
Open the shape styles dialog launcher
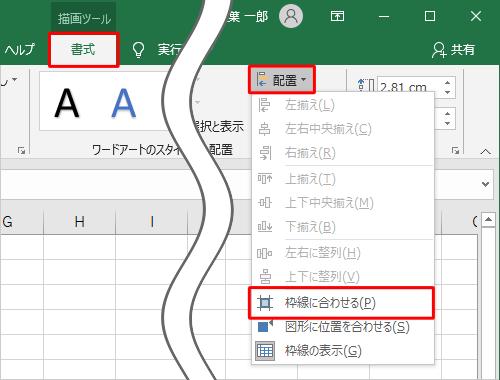(21, 151)
